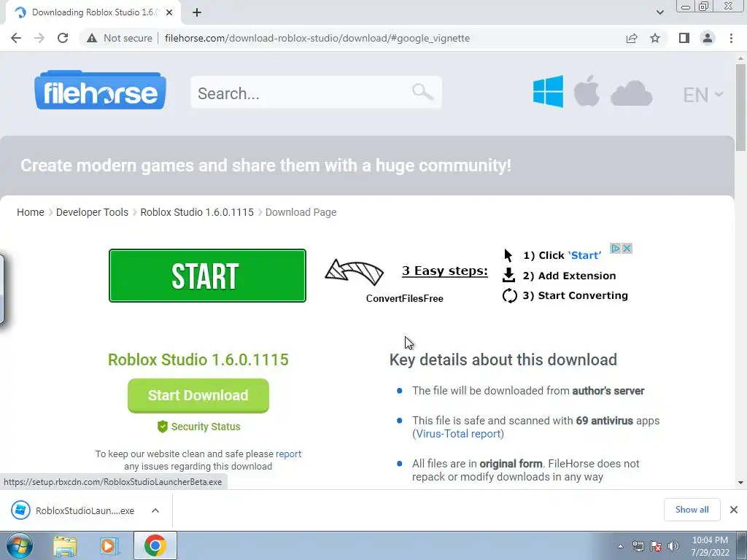Click the green START ad button

click(207, 276)
